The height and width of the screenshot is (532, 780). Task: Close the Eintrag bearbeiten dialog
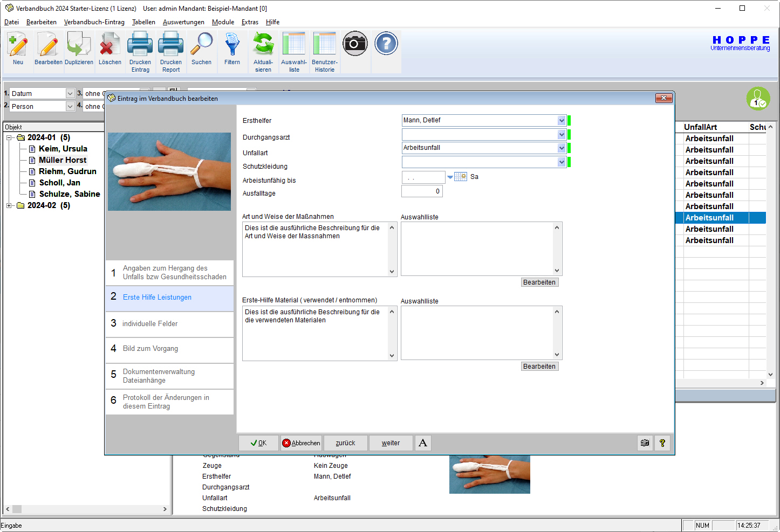point(663,98)
